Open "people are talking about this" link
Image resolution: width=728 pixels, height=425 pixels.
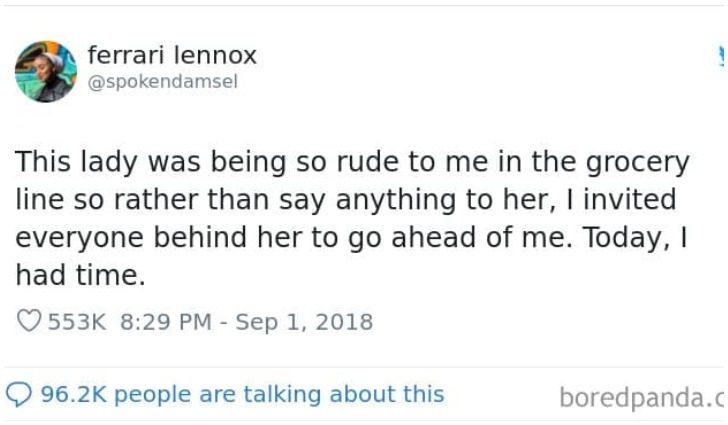point(279,394)
